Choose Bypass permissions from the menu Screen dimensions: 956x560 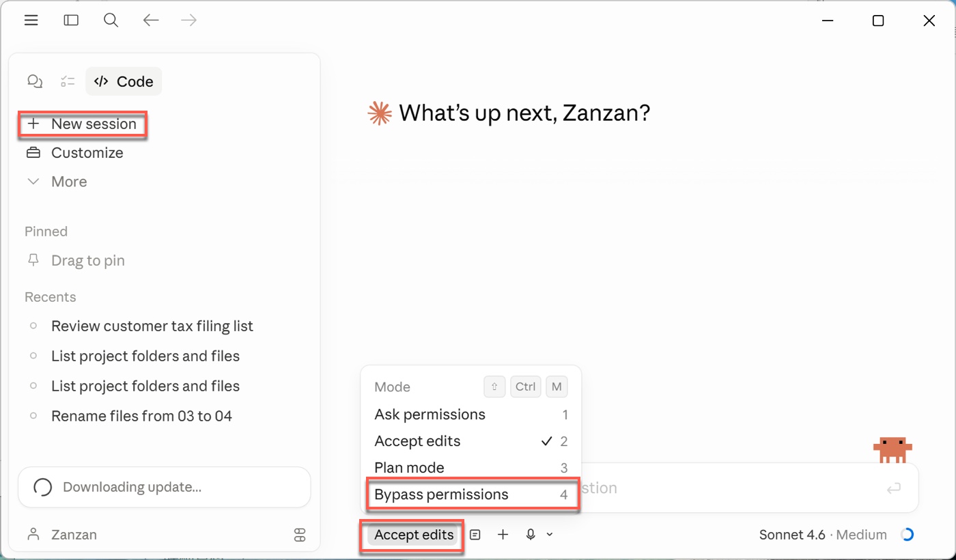point(441,494)
